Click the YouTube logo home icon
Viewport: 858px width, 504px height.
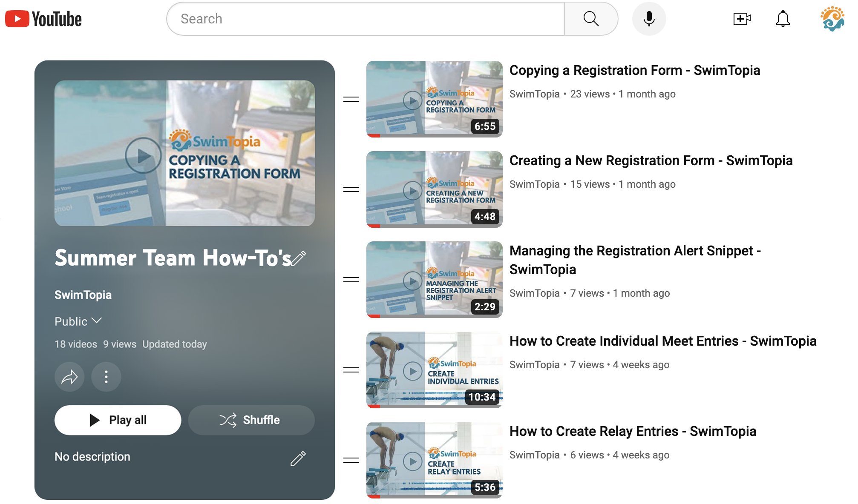point(43,19)
